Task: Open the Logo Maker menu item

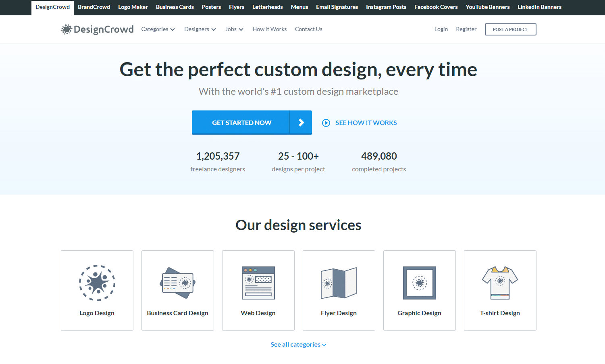Action: [133, 7]
